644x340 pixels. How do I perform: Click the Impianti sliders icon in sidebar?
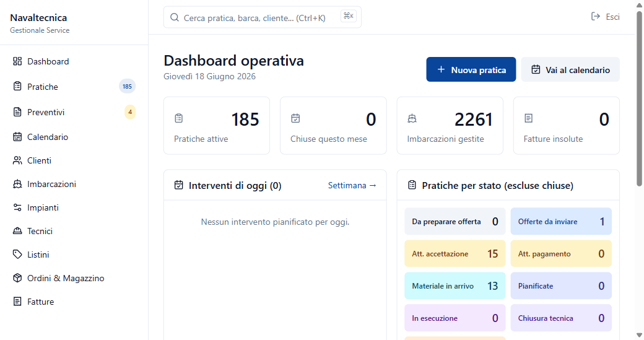[x=17, y=207]
